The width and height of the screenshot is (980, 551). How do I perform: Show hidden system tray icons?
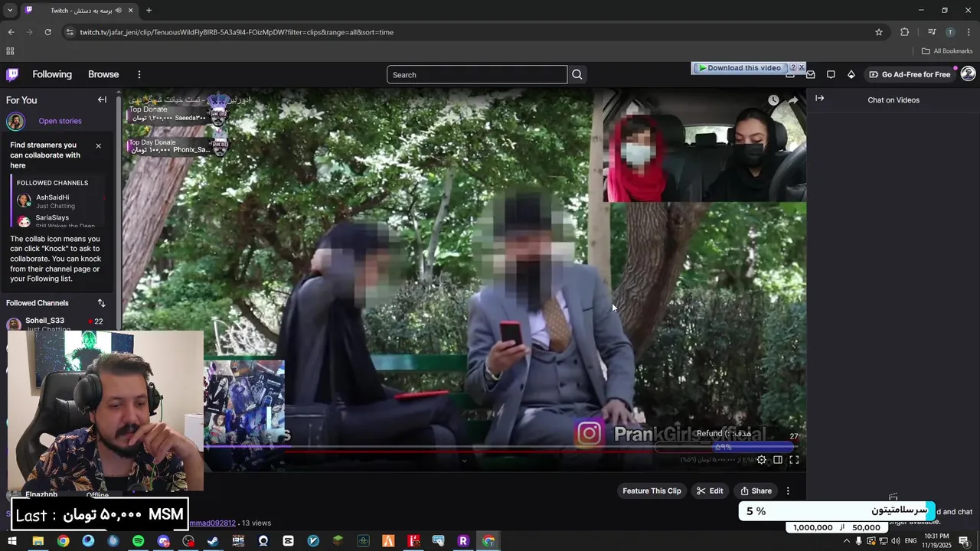click(x=846, y=541)
